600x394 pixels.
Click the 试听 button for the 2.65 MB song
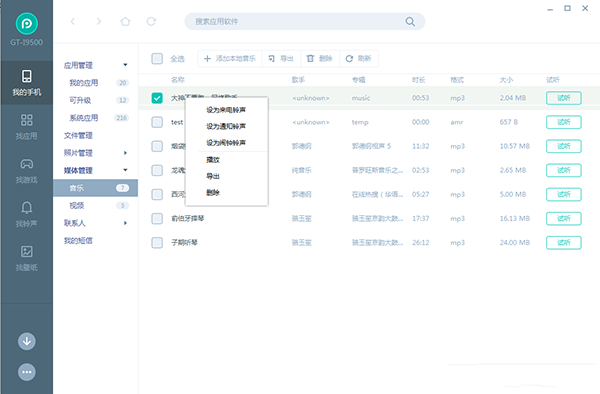coord(564,170)
